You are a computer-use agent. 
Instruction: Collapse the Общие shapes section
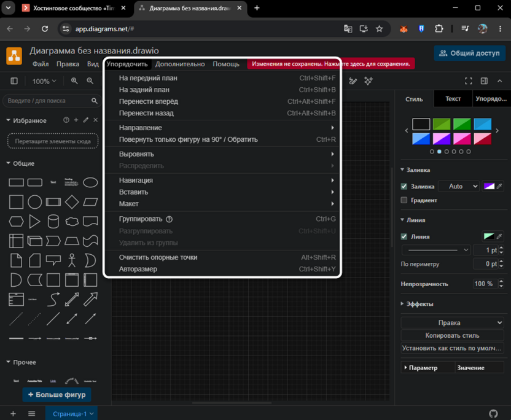click(20, 163)
